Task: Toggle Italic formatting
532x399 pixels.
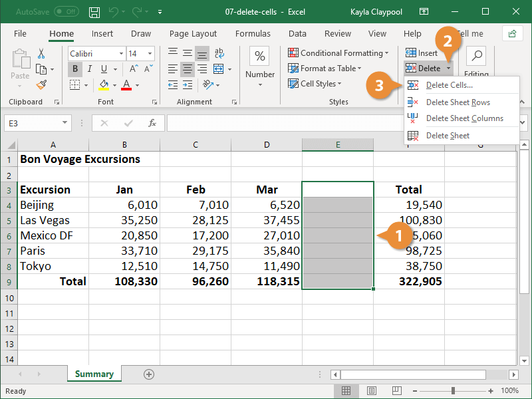Action: [90, 69]
